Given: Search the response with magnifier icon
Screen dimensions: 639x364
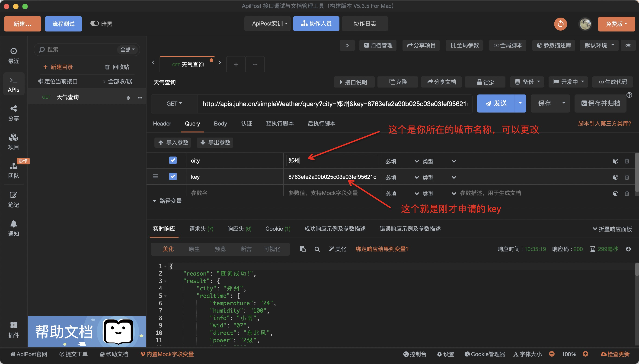Looking at the screenshot, I should pyautogui.click(x=317, y=249).
